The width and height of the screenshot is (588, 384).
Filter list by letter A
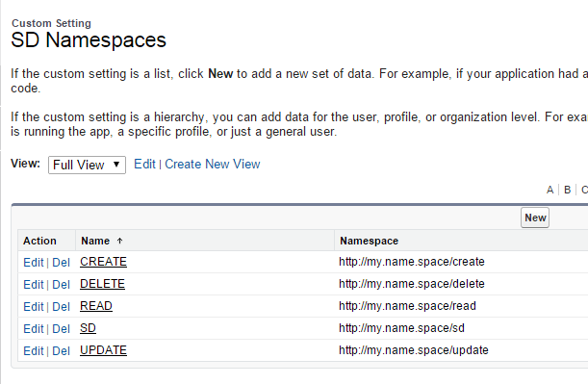pyautogui.click(x=550, y=190)
